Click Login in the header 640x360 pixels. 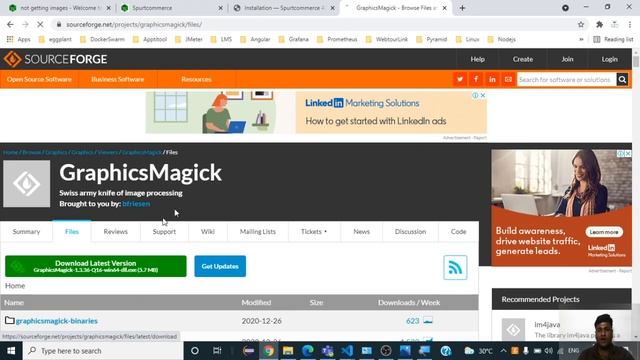point(609,59)
